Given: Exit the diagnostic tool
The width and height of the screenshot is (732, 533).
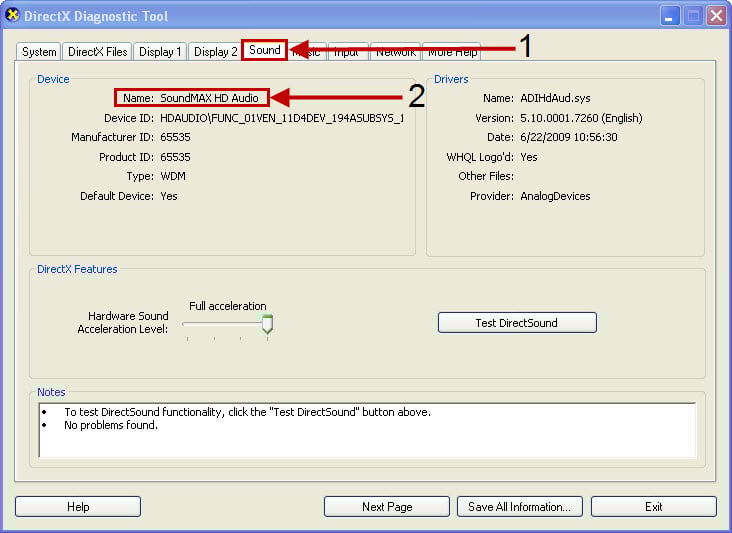Looking at the screenshot, I should pos(654,507).
